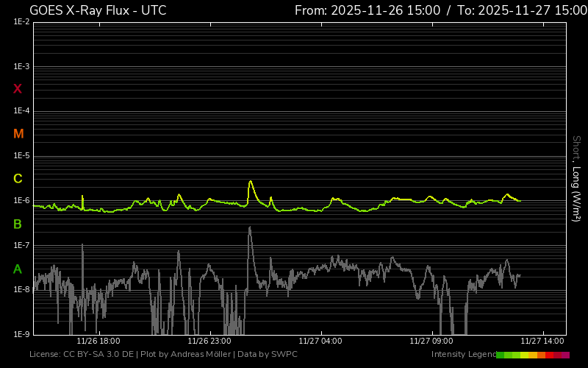Click the 1E-2 y-axis label

[22, 22]
